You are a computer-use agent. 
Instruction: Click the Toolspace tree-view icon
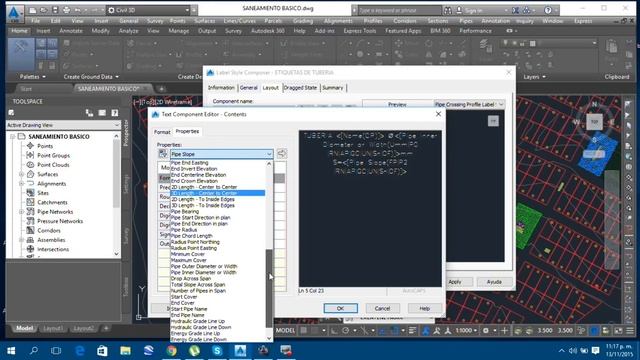pos(89,113)
